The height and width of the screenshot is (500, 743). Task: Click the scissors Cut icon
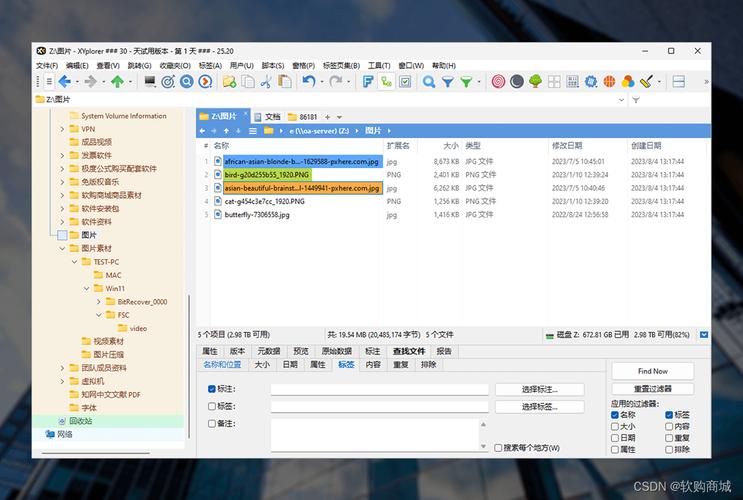point(266,82)
